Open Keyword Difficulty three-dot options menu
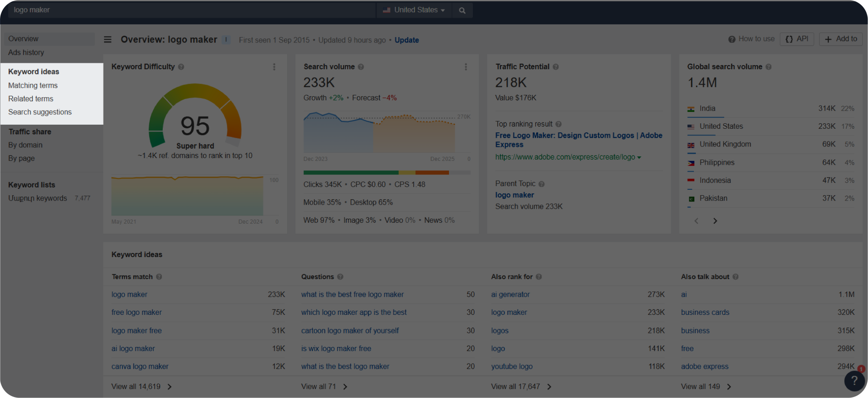 click(274, 67)
